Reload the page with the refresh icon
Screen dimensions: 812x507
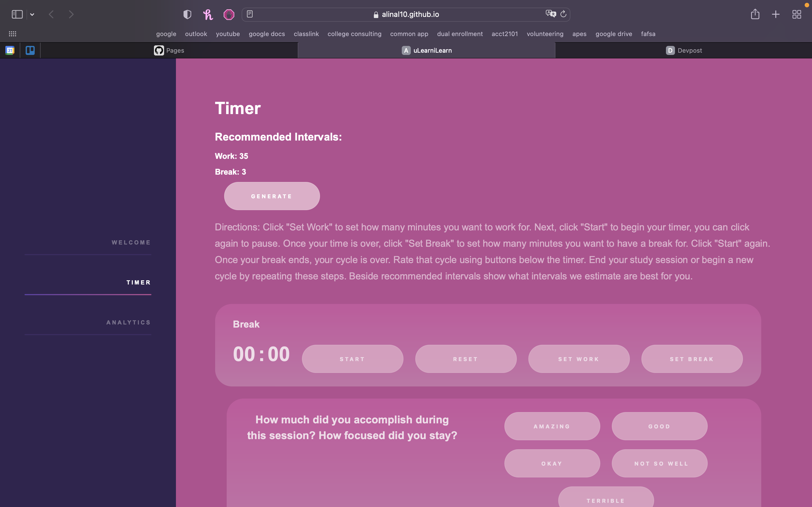pos(563,14)
